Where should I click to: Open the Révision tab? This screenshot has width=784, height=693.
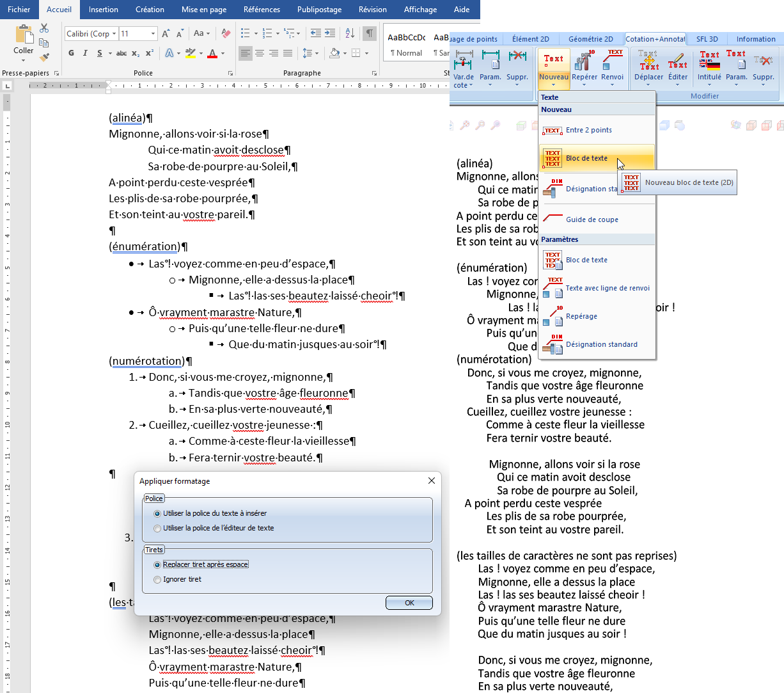pyautogui.click(x=373, y=10)
